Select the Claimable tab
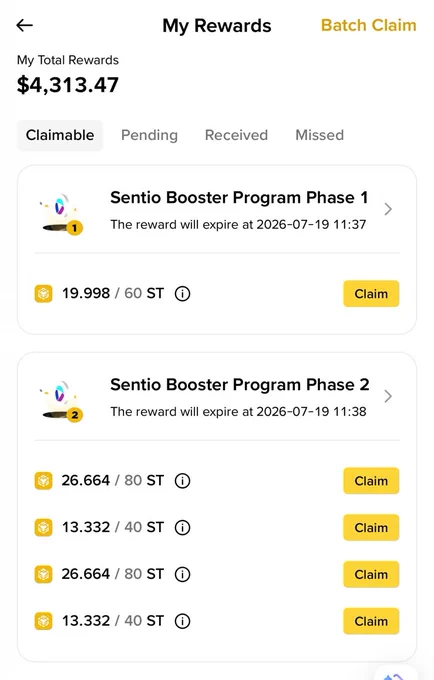Image resolution: width=434 pixels, height=680 pixels. 60,135
